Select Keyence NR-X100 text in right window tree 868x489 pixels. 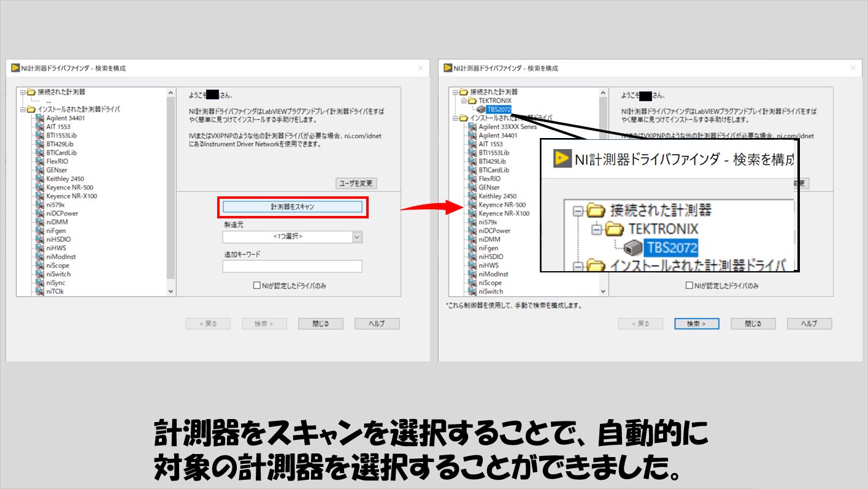point(504,214)
